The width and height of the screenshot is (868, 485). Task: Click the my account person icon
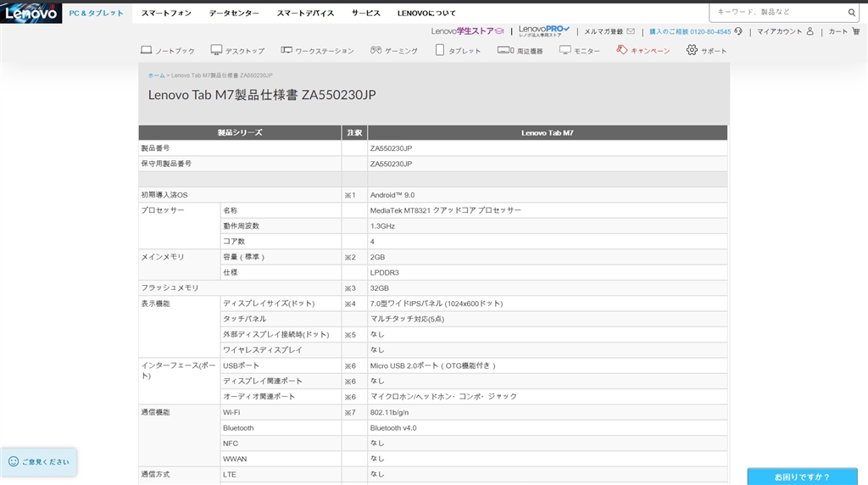810,31
